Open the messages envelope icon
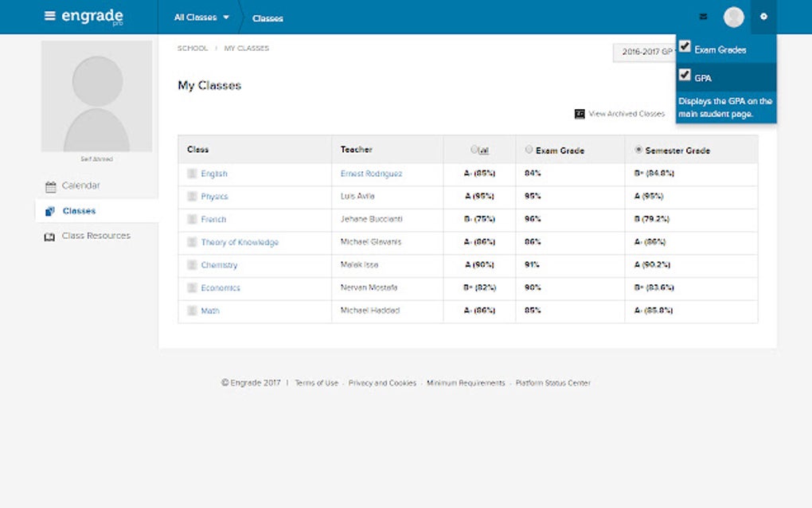This screenshot has width=812, height=508. pyautogui.click(x=703, y=16)
